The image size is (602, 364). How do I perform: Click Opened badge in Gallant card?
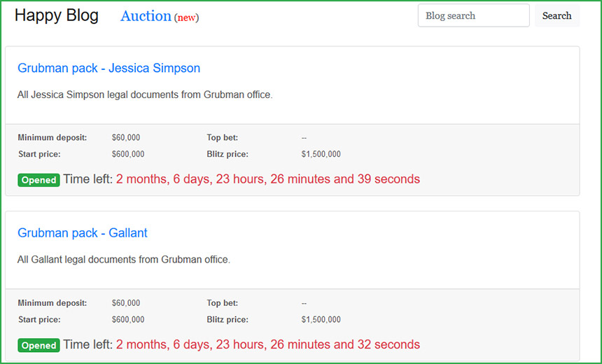pos(38,345)
